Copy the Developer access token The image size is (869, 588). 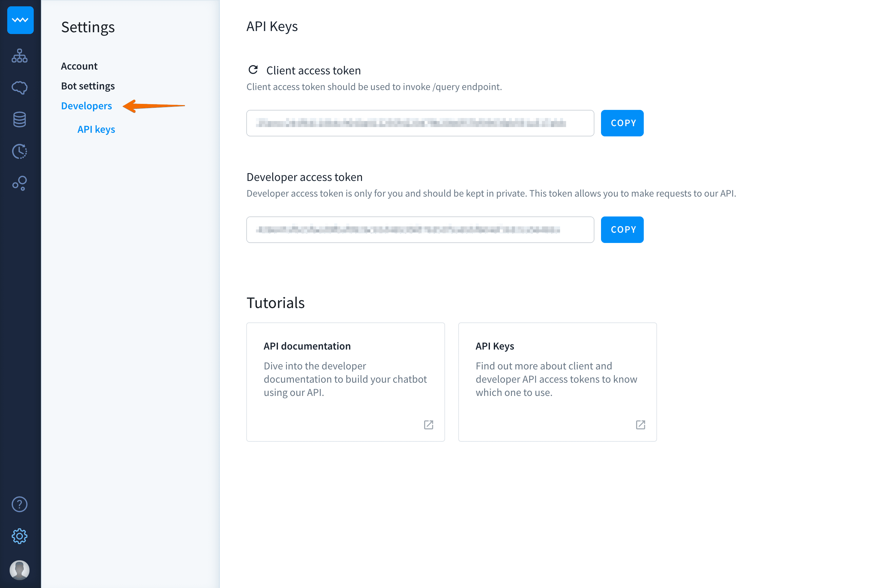click(622, 229)
